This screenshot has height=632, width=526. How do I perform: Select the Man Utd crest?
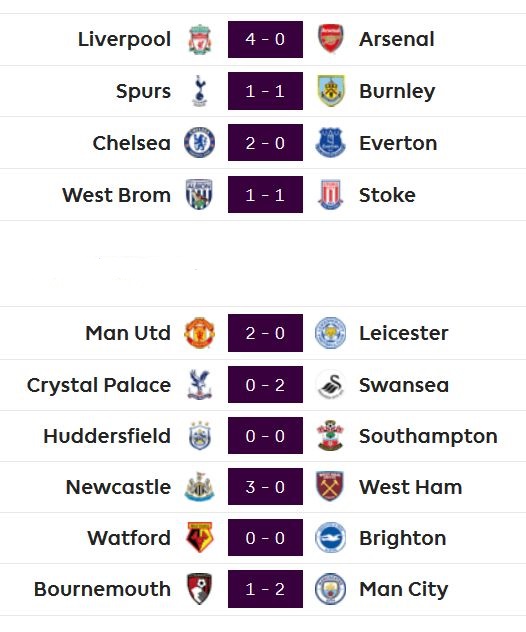(x=200, y=333)
